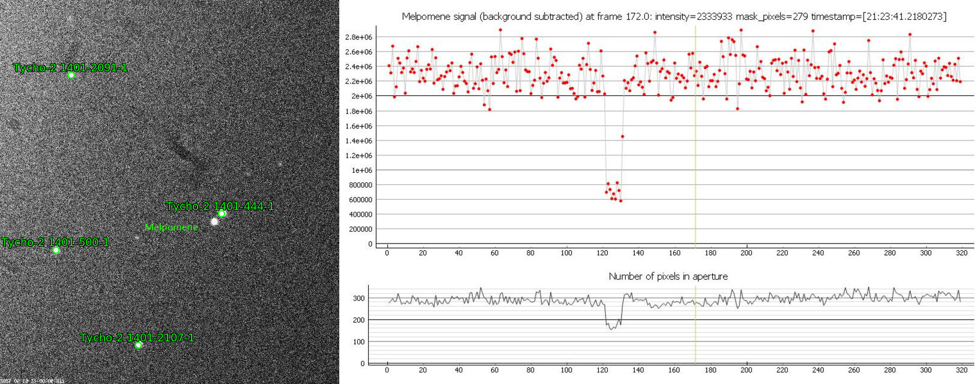Click the dip in the aperture pixel curve
Viewport: 980px width, 384px height.
612,326
